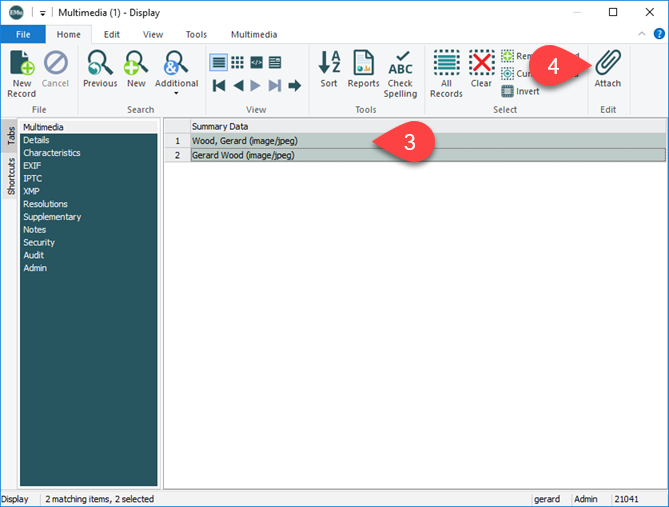669x507 pixels.
Task: Invert the current selection
Action: [520, 91]
